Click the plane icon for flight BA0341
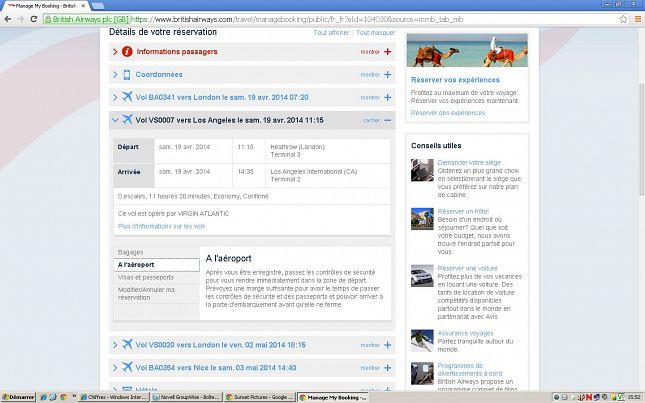Screen dimensions: 645x403 click(127, 97)
